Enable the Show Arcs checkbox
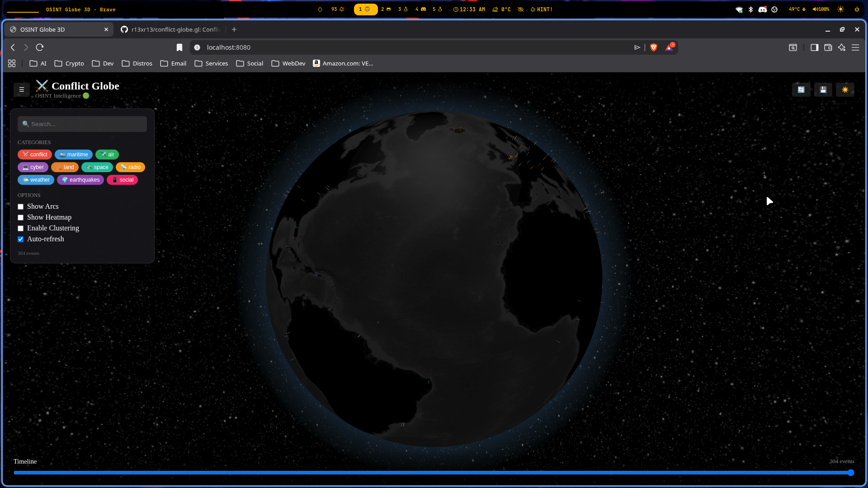The width and height of the screenshot is (868, 488). (x=20, y=206)
